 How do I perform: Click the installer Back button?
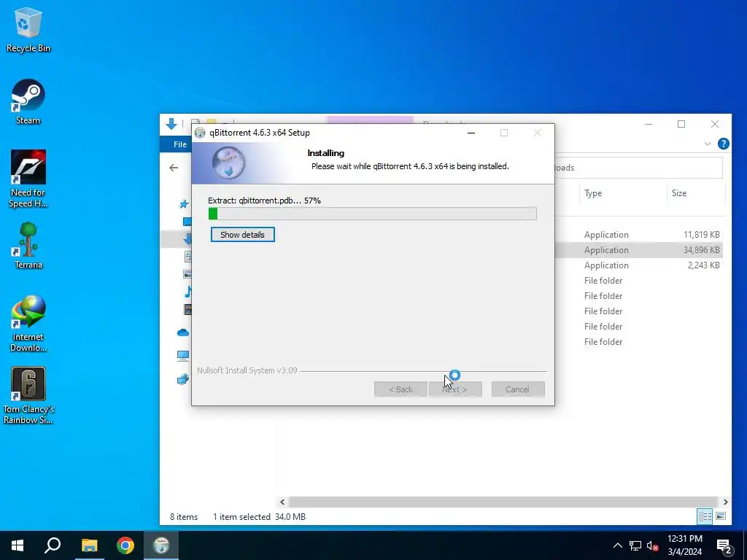(400, 389)
